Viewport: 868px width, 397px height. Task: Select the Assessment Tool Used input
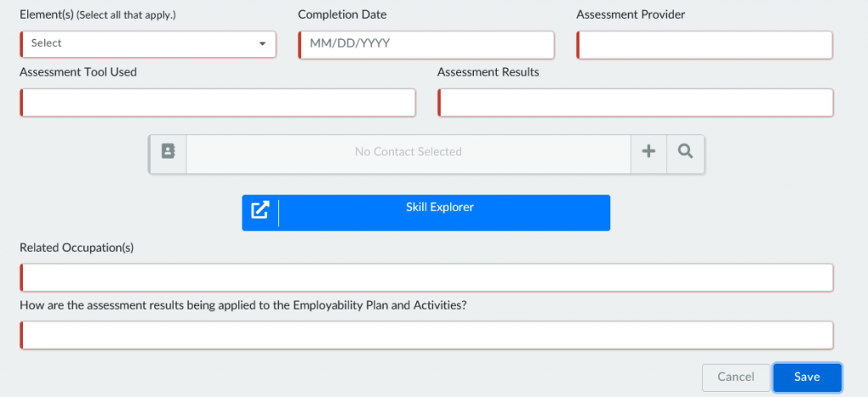(218, 102)
